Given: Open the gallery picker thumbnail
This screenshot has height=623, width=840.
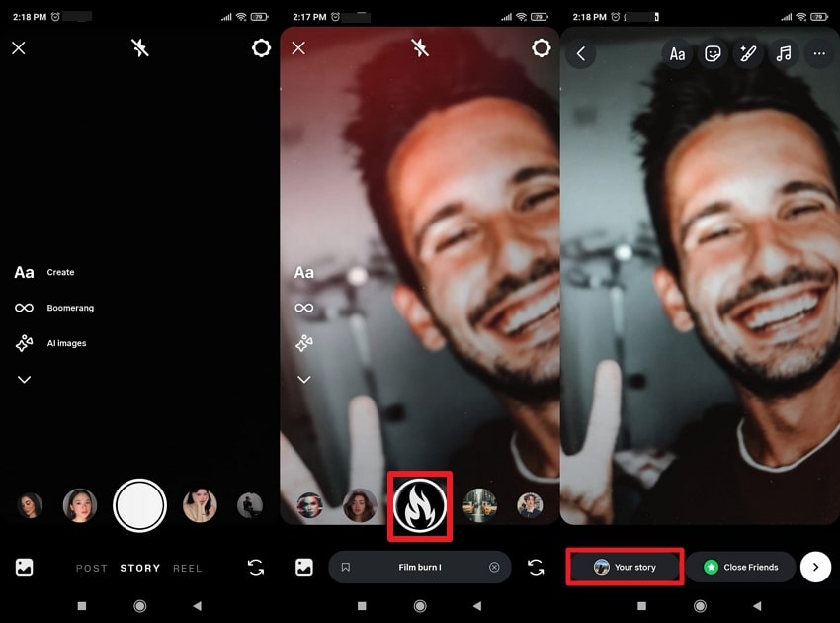Looking at the screenshot, I should click(x=24, y=567).
